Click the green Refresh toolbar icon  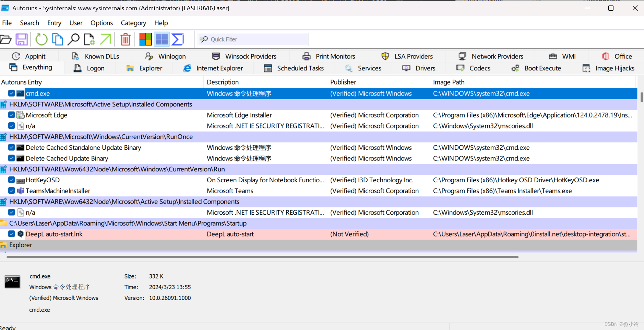click(x=41, y=39)
